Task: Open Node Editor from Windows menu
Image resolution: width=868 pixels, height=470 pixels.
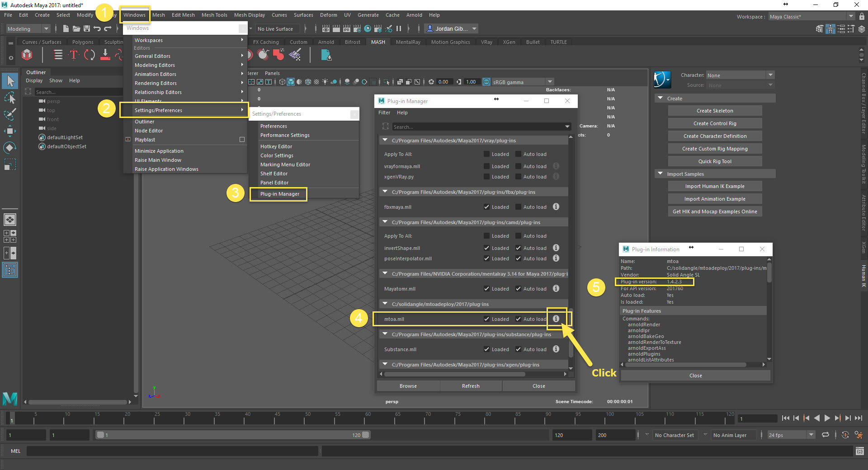Action: 149,131
